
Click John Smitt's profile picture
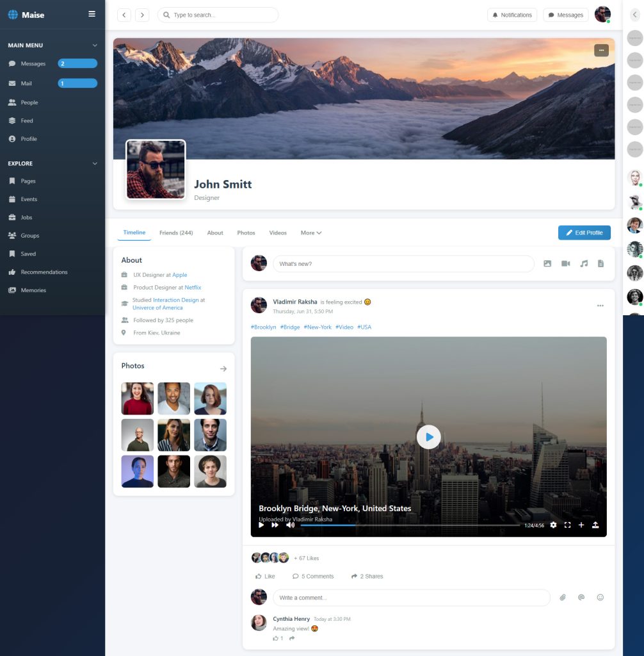(156, 169)
